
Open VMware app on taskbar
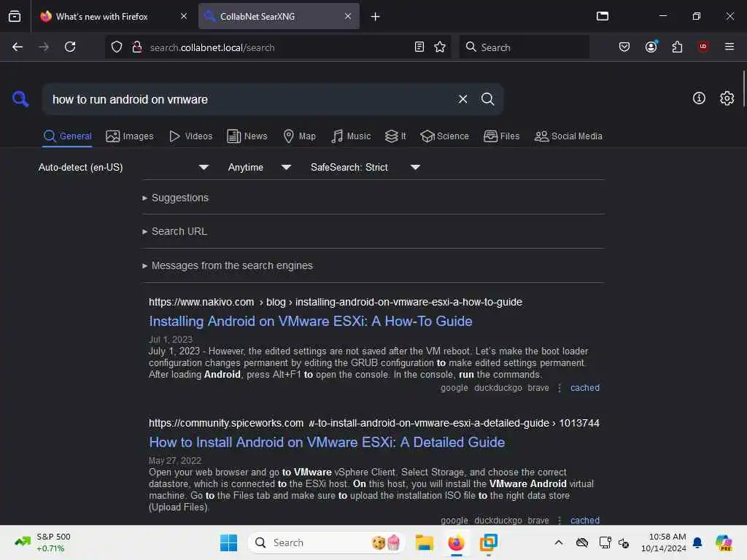(x=488, y=542)
